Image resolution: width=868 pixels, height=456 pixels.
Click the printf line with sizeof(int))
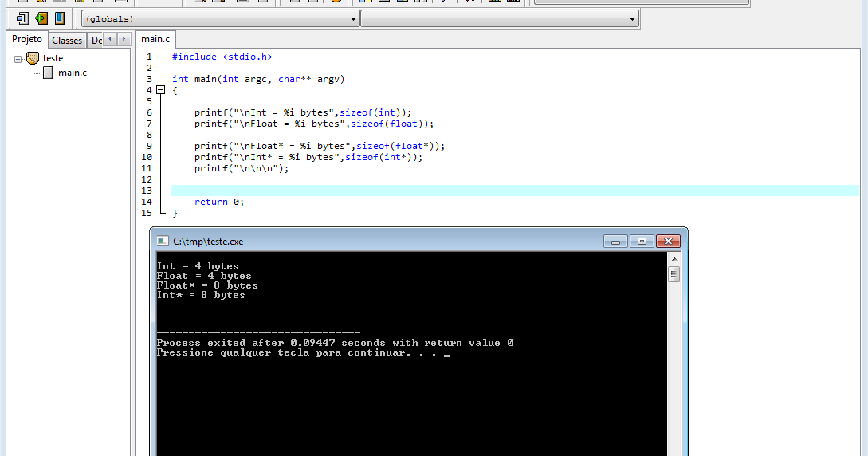click(303, 113)
